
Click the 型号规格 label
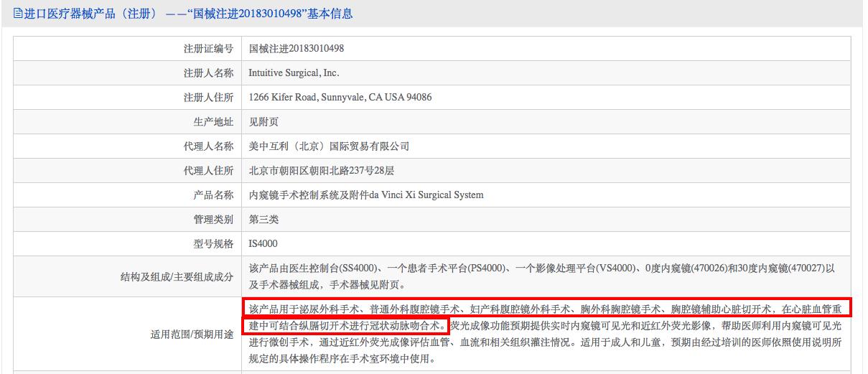pyautogui.click(x=214, y=244)
